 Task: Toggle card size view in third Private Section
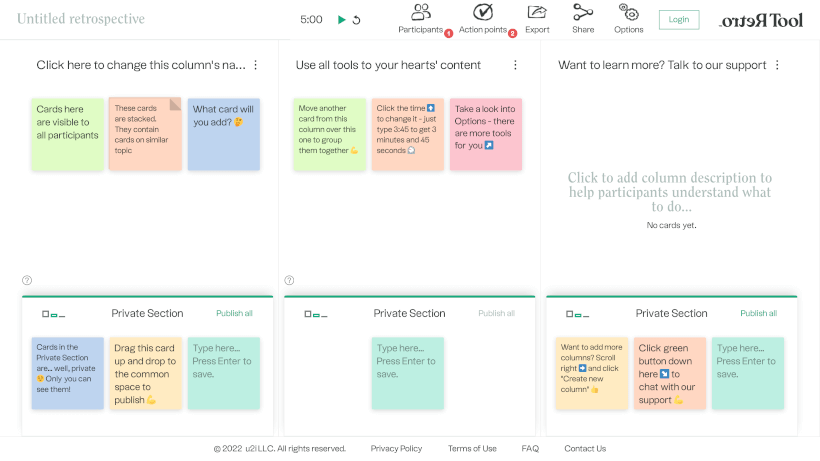pyautogui.click(x=575, y=314)
